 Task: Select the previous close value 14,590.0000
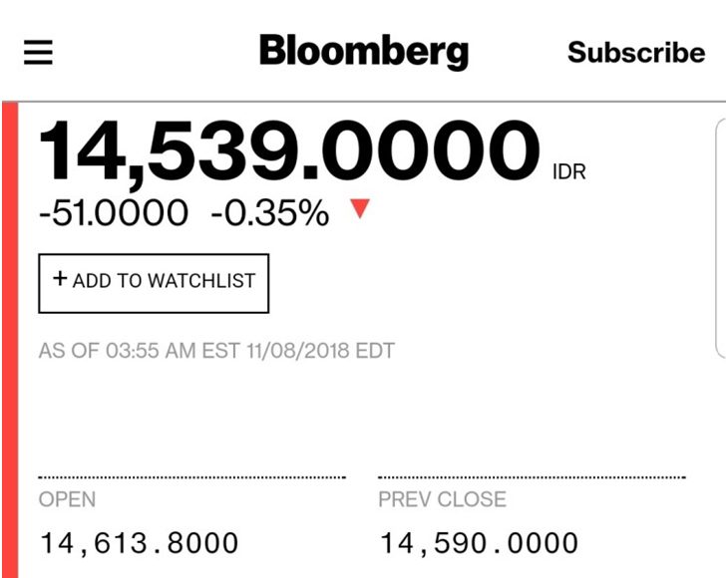click(x=479, y=543)
